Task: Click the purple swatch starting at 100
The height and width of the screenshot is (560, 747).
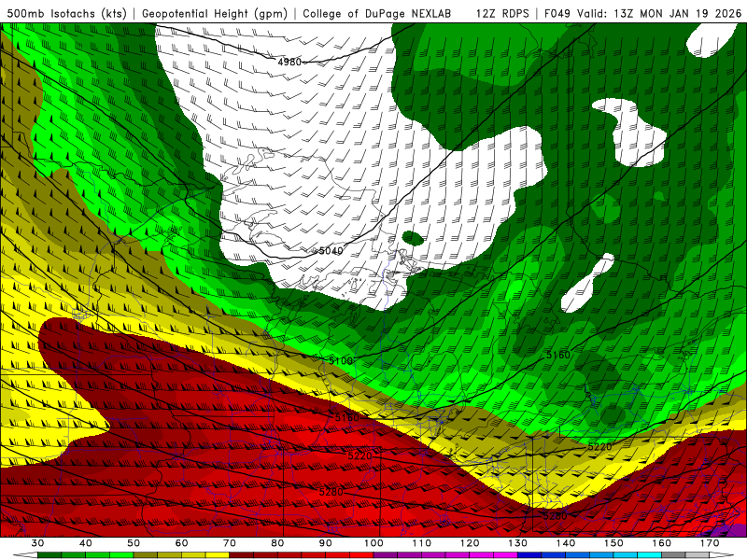Action: [x=386, y=555]
